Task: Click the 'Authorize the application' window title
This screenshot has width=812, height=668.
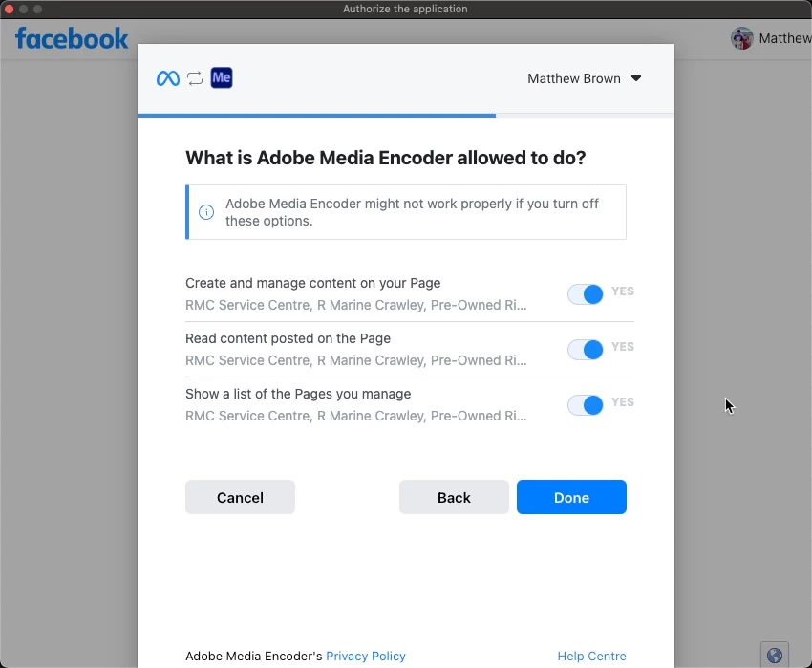Action: 405,9
